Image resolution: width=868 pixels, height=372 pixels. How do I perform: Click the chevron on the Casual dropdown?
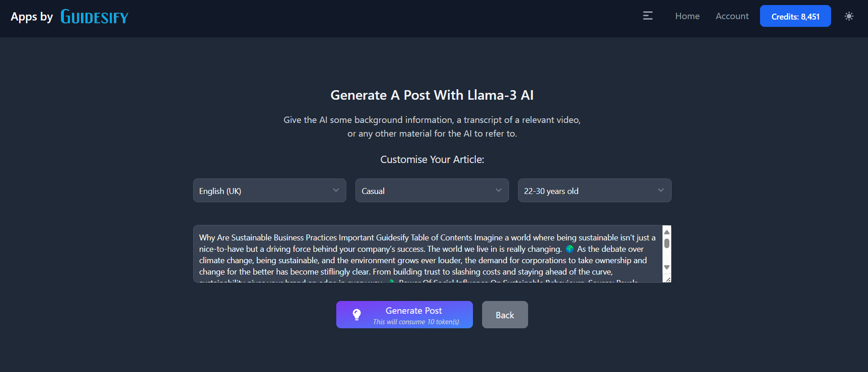(498, 190)
